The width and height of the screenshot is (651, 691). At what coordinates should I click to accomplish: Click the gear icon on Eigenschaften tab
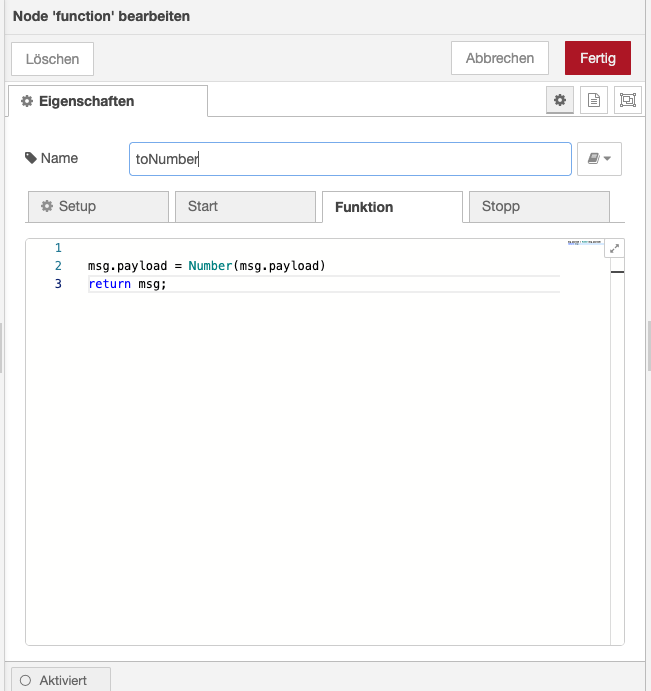click(27, 101)
